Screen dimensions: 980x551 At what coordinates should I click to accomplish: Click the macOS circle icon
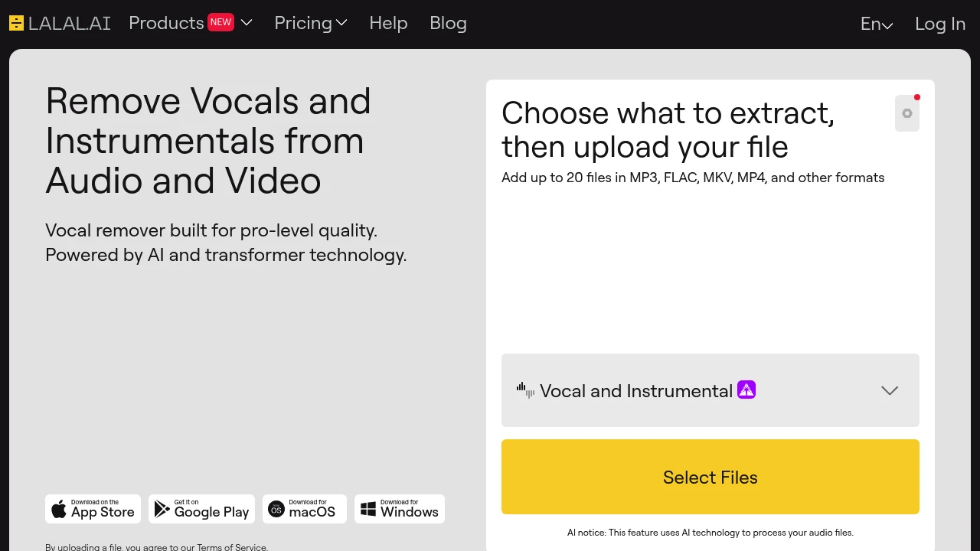(x=276, y=509)
